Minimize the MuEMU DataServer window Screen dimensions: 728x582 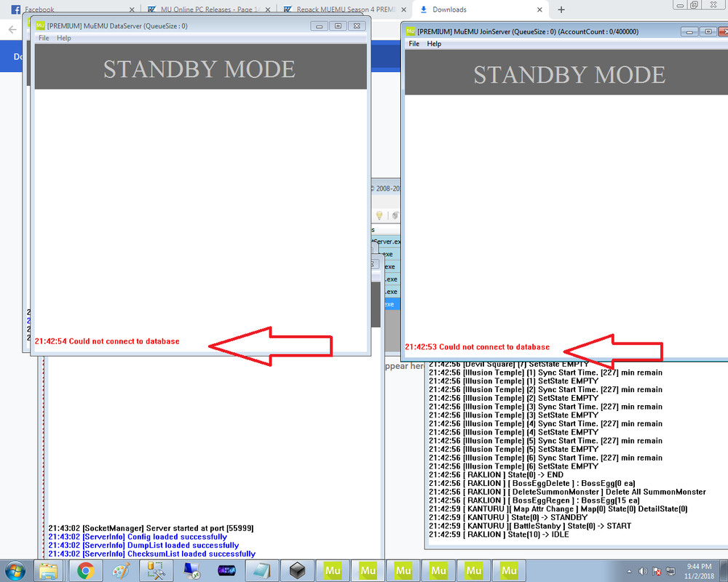point(319,26)
